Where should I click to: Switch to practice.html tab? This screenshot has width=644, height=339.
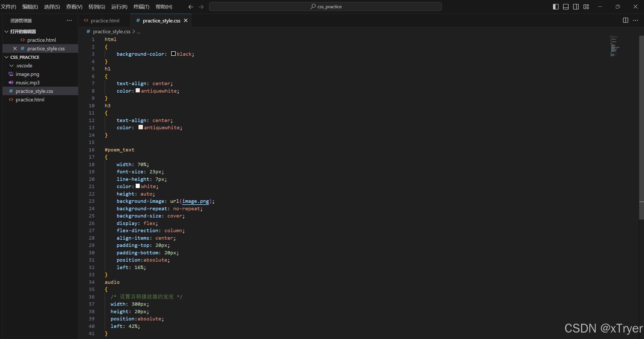pyautogui.click(x=105, y=21)
